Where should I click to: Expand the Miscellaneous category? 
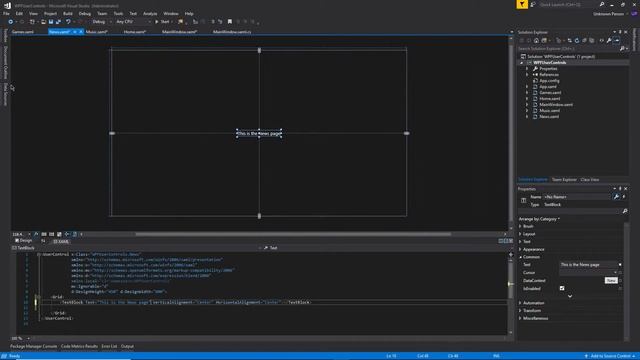click(520, 318)
